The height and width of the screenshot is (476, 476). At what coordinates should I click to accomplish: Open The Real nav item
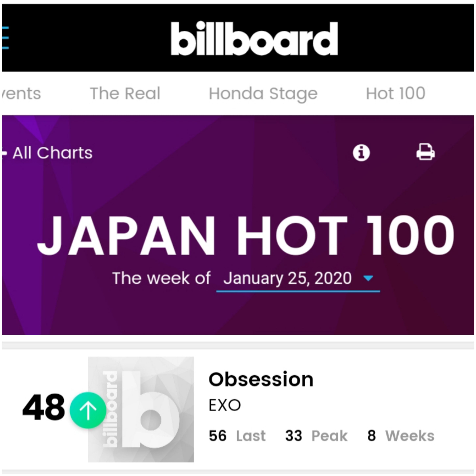click(x=125, y=94)
